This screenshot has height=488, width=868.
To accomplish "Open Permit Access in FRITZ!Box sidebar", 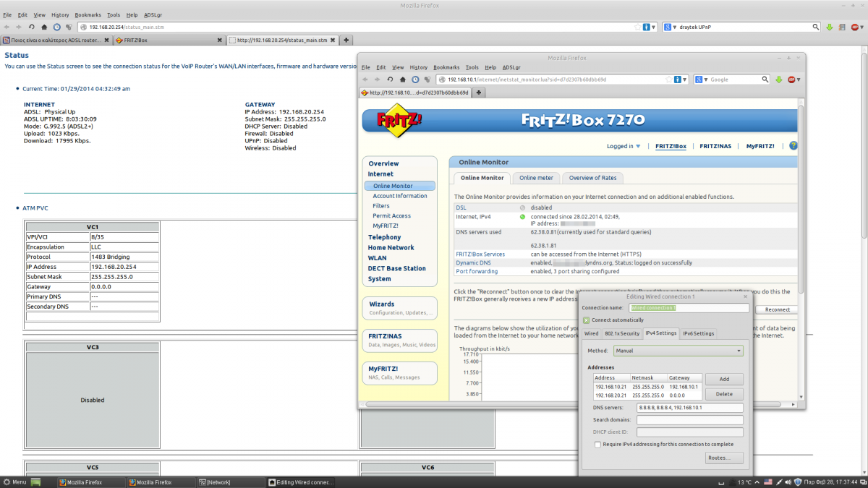I will (x=391, y=215).
